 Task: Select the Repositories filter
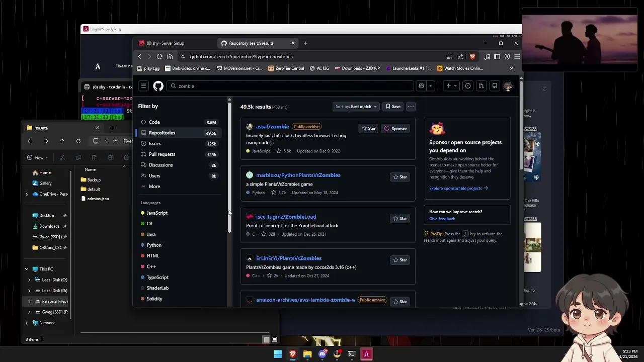[178, 133]
